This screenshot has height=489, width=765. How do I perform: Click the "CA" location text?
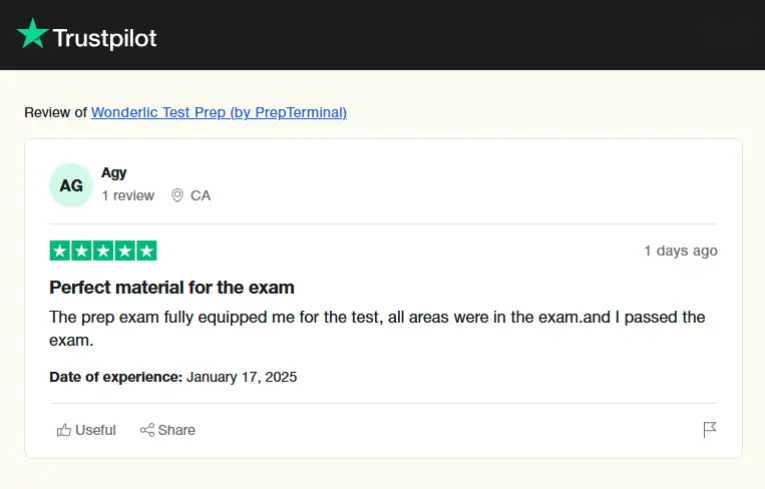(x=201, y=196)
